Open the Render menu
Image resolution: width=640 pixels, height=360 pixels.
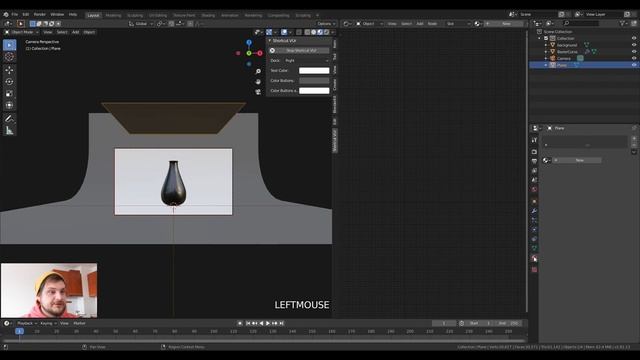[x=40, y=14]
